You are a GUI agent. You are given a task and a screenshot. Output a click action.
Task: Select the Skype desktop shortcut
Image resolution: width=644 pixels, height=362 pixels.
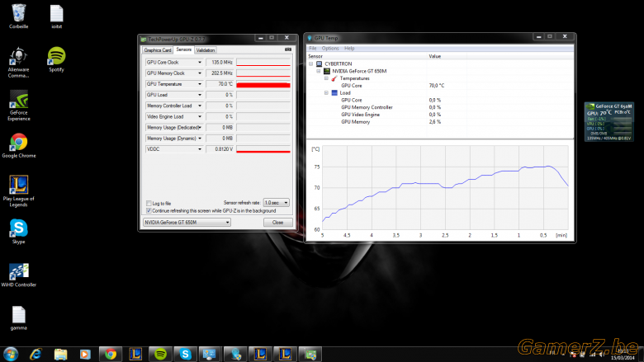[18, 232]
